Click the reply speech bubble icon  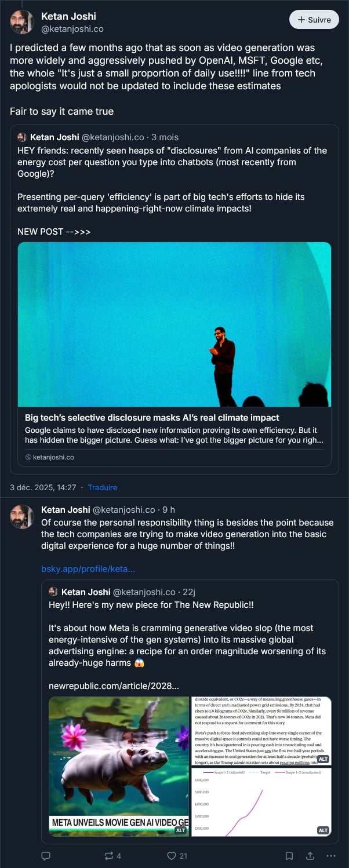pos(46,855)
